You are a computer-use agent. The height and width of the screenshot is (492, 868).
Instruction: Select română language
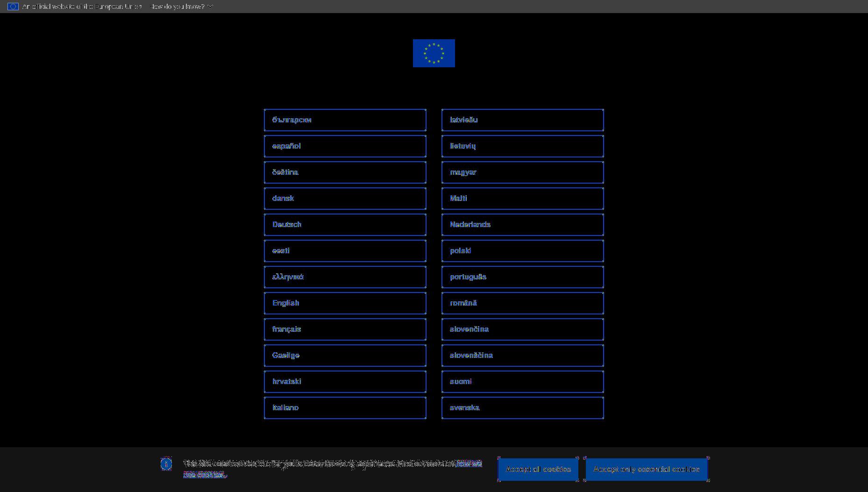(523, 303)
